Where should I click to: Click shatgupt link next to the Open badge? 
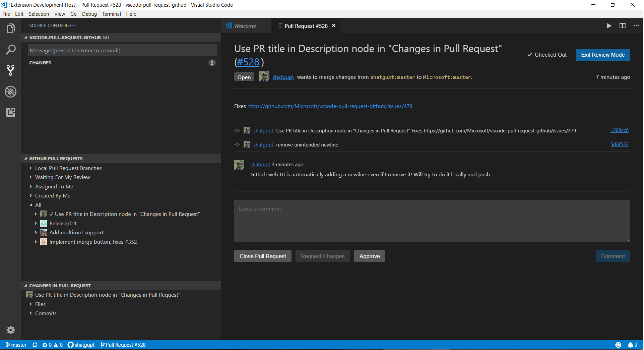pyautogui.click(x=283, y=77)
